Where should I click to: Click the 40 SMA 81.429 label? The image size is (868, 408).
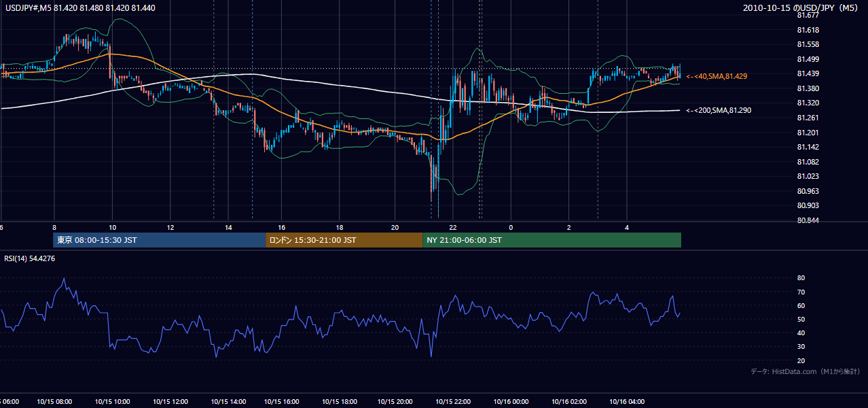click(x=716, y=77)
